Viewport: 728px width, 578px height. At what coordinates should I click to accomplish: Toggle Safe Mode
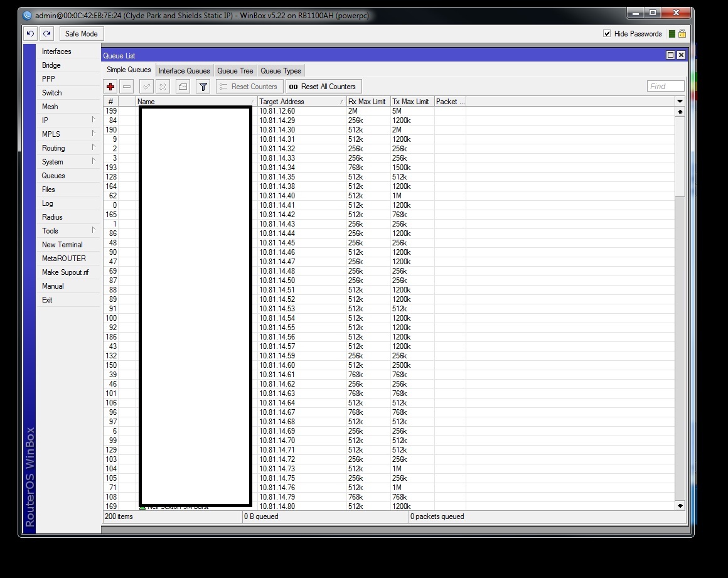81,33
